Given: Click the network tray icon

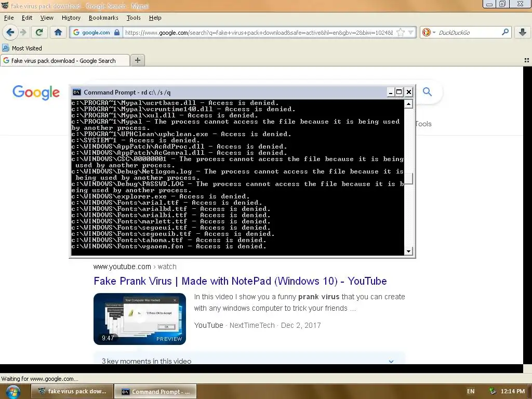Looking at the screenshot, I should click(493, 391).
